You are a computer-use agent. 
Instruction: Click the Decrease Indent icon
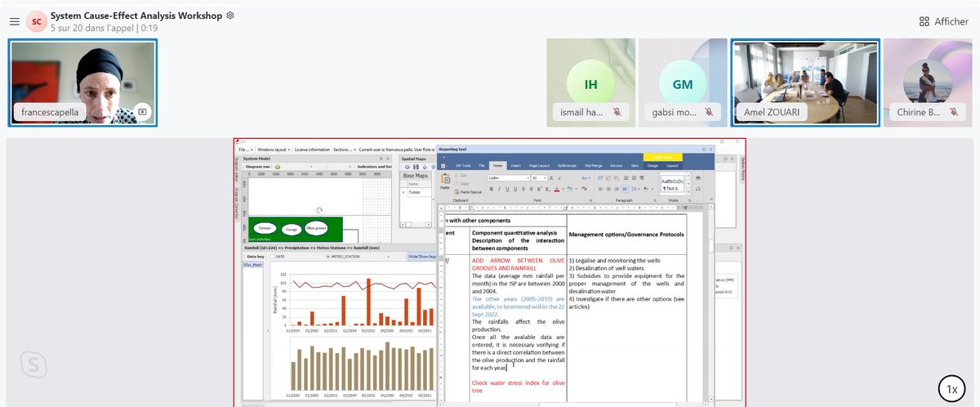click(x=626, y=178)
